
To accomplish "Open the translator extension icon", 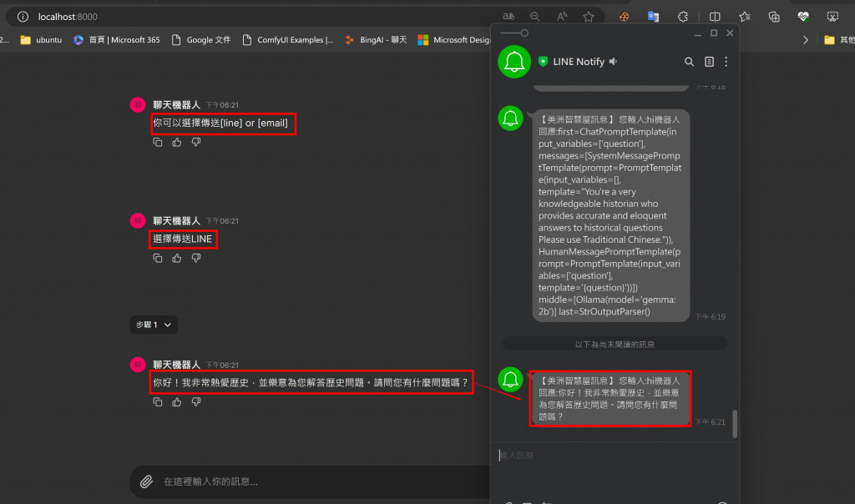I will click(653, 17).
